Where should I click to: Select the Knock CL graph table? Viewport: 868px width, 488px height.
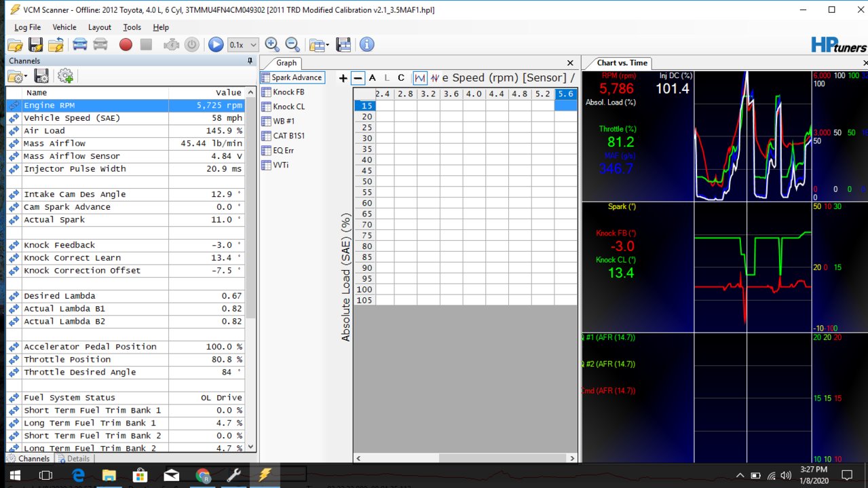[284, 107]
